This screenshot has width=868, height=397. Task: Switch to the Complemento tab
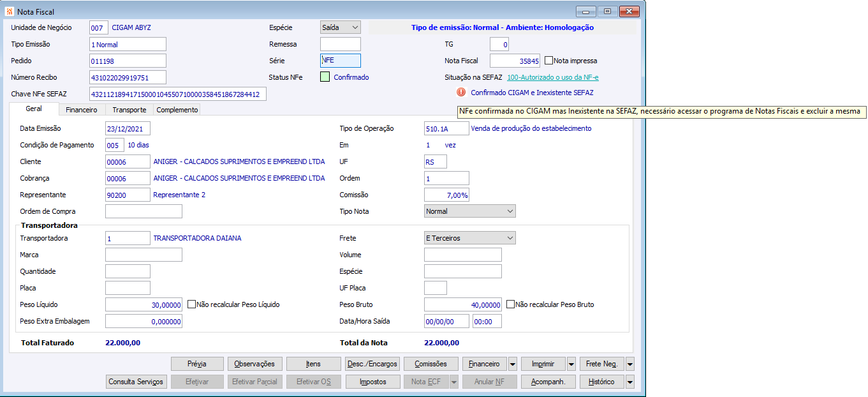177,110
